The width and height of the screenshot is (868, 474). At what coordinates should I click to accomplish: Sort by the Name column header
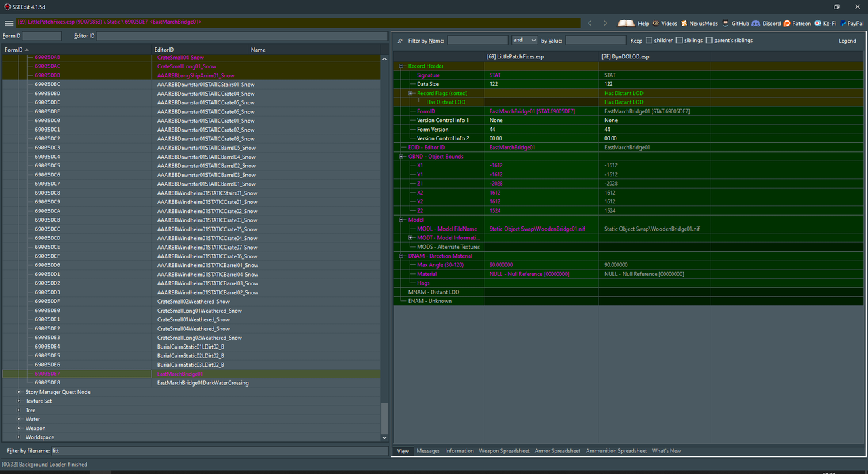click(x=315, y=50)
